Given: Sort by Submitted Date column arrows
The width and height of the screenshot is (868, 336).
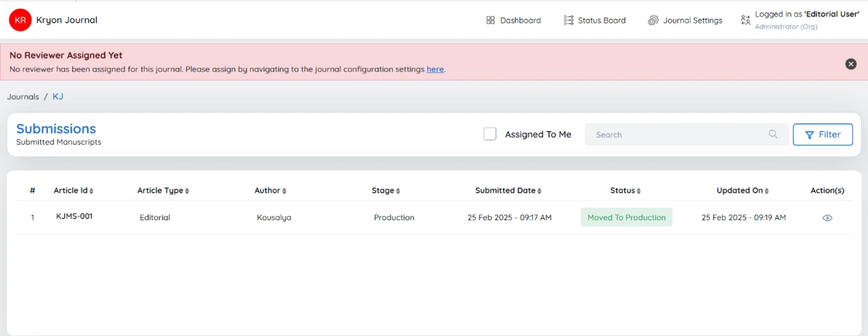Looking at the screenshot, I should coord(539,191).
